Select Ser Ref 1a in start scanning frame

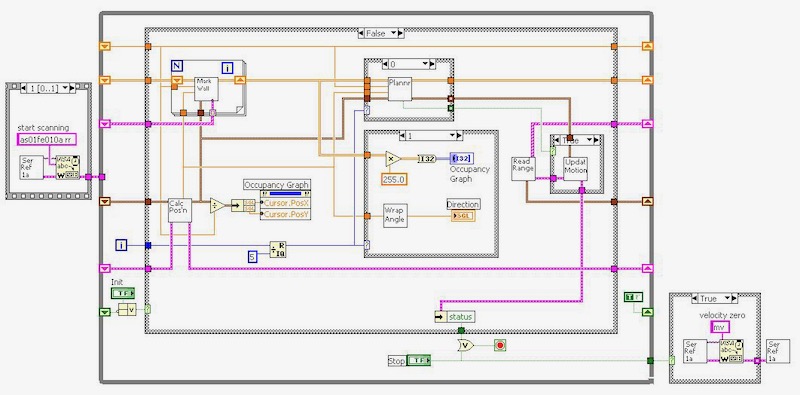click(32, 168)
